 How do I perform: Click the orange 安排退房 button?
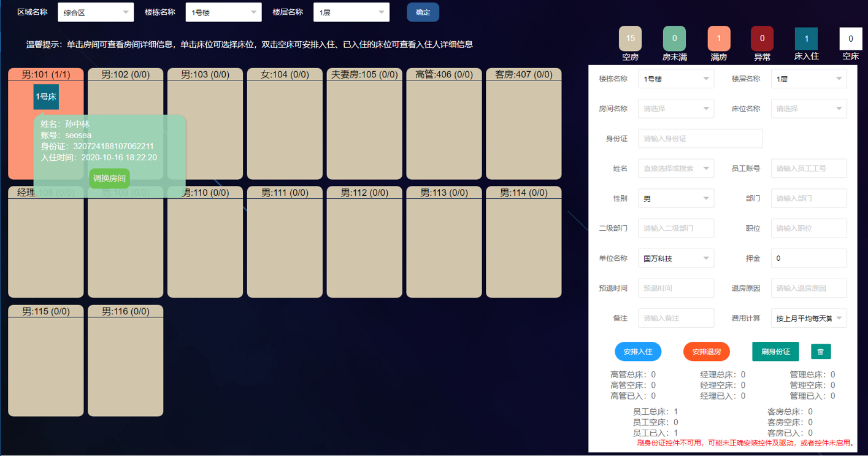(x=706, y=352)
